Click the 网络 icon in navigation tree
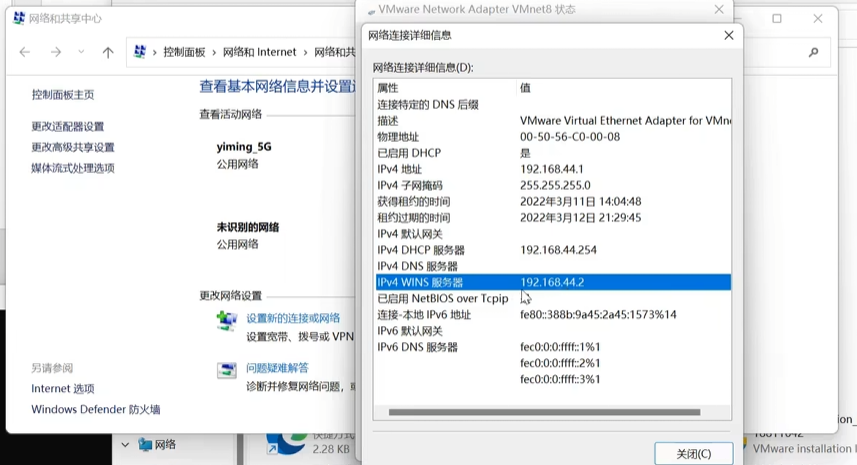Image resolution: width=857 pixels, height=465 pixels. (x=146, y=444)
